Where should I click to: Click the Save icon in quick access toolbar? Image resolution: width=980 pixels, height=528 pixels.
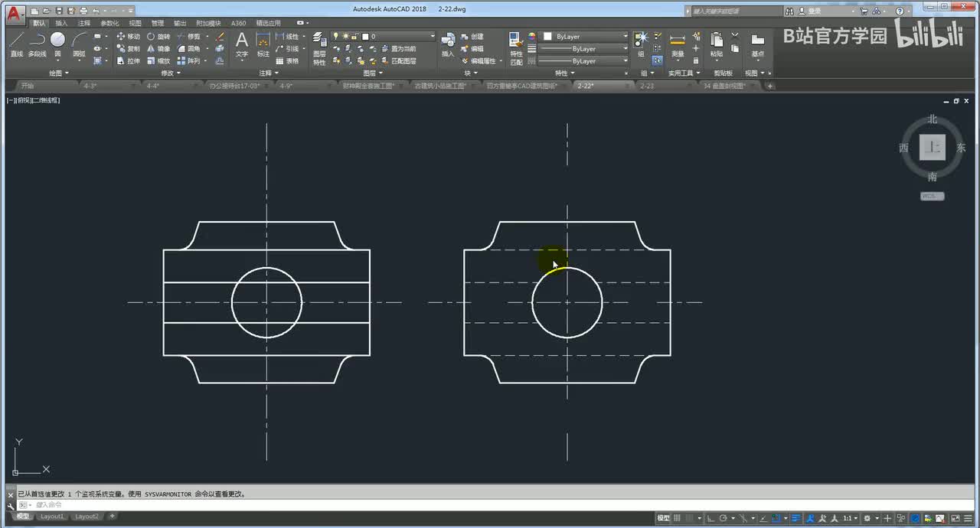click(59, 11)
